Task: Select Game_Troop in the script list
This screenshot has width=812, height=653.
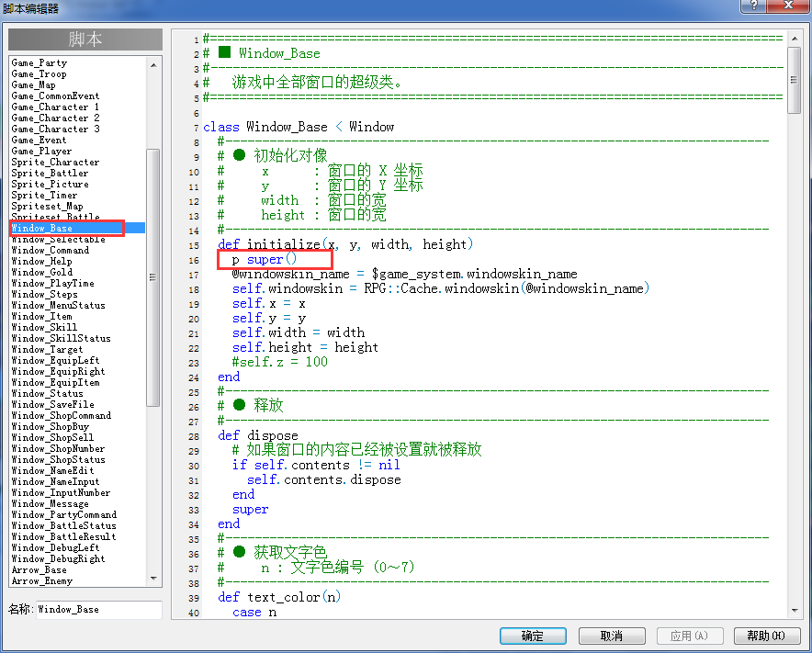Action: click(x=39, y=73)
